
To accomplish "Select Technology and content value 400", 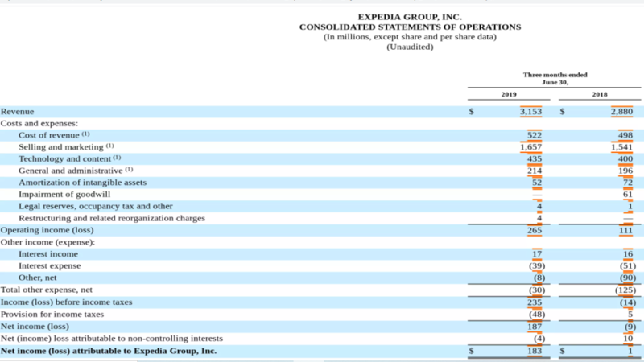I will click(x=625, y=158).
